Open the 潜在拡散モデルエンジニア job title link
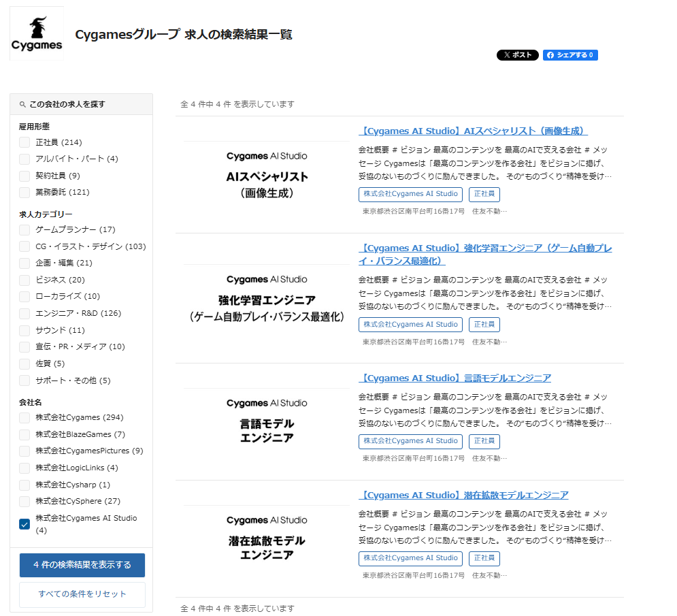The height and width of the screenshot is (616, 677). [x=463, y=495]
